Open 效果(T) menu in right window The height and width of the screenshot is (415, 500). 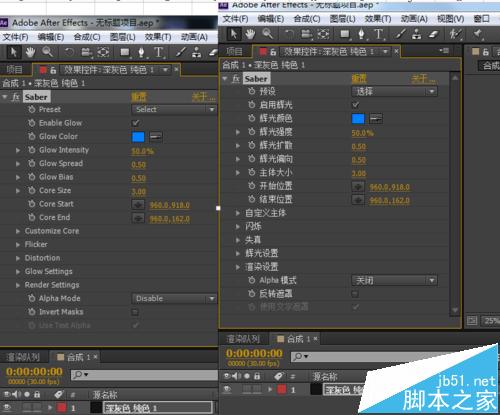click(378, 19)
